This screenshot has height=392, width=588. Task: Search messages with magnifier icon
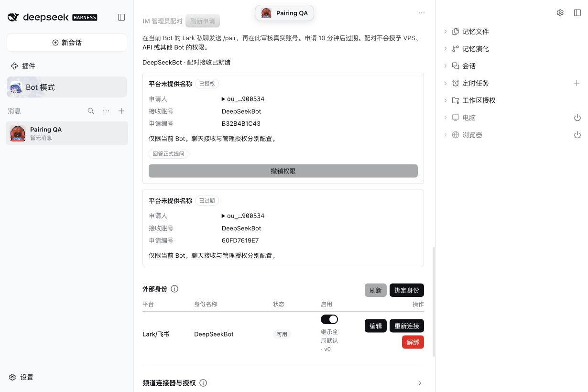pos(91,111)
